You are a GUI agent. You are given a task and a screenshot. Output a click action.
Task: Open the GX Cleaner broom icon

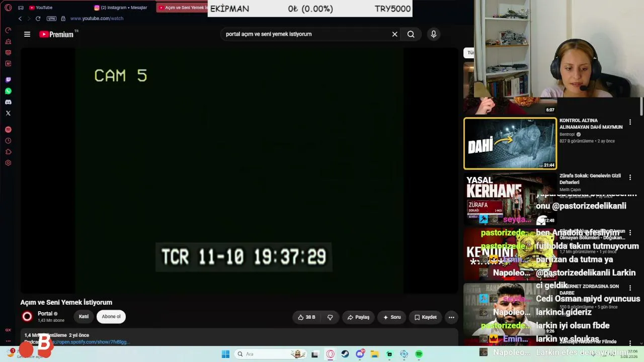tap(8, 41)
